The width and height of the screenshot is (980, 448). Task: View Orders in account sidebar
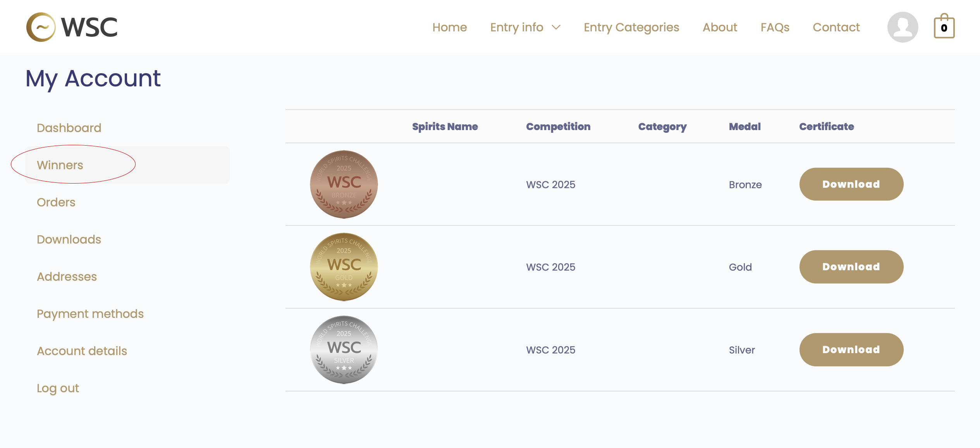(x=56, y=202)
